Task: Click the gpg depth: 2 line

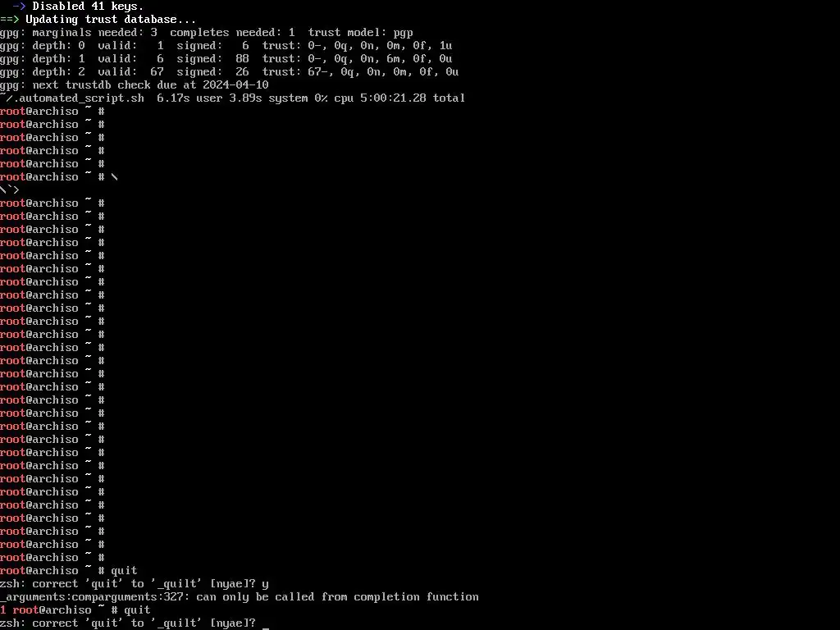Action: [230, 72]
